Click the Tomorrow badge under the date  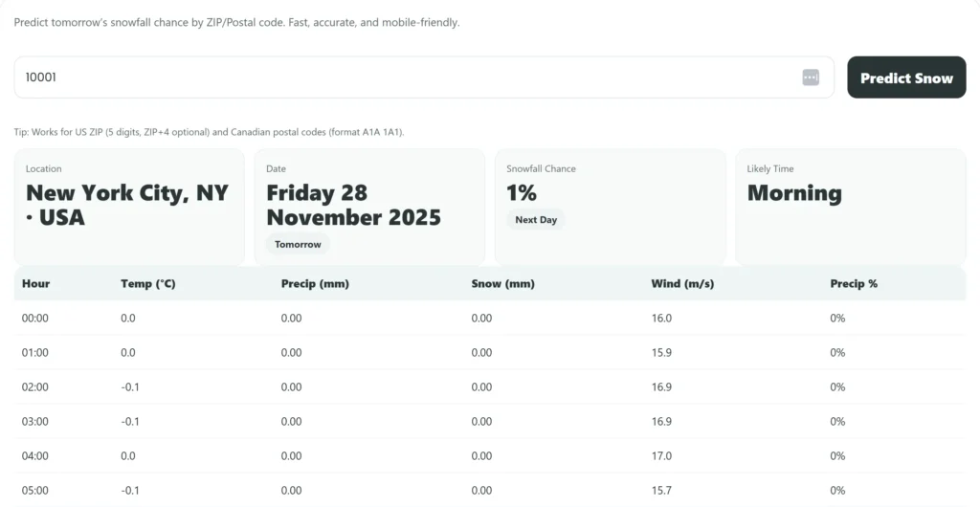point(298,245)
